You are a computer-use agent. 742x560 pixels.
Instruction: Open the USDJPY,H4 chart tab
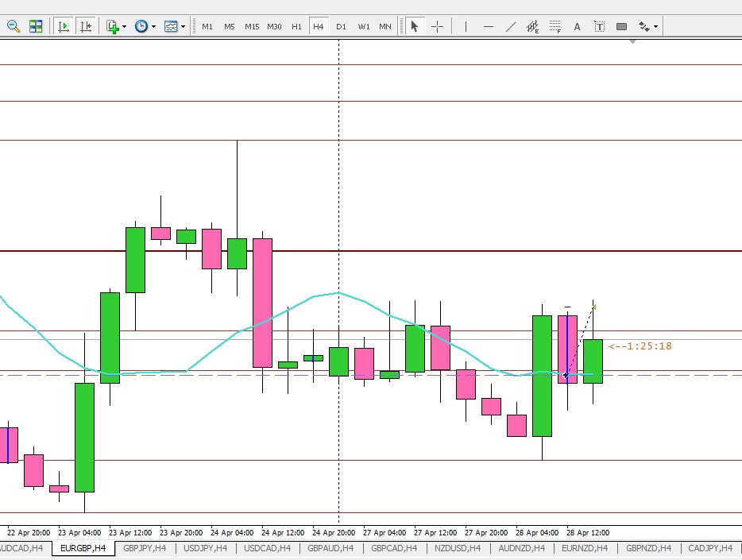point(206,548)
